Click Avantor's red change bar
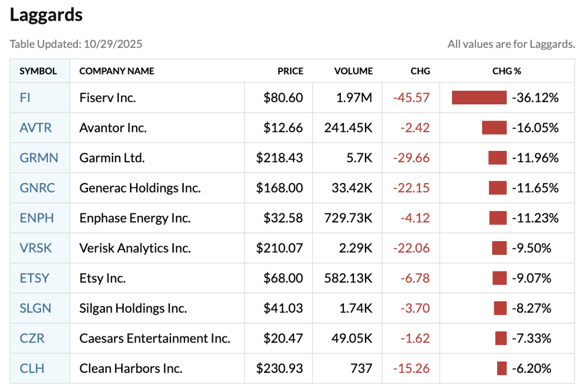This screenshot has height=392, width=582. pyautogui.click(x=494, y=128)
